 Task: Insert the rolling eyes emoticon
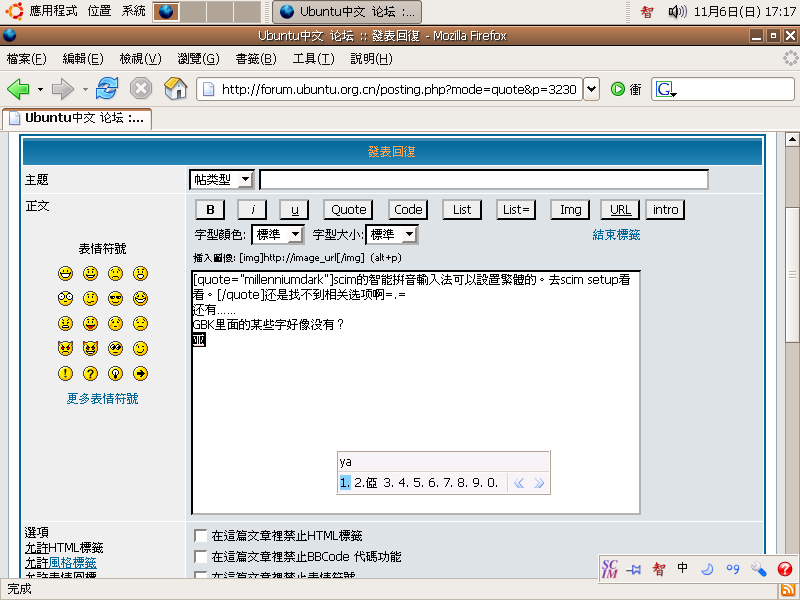click(x=115, y=348)
